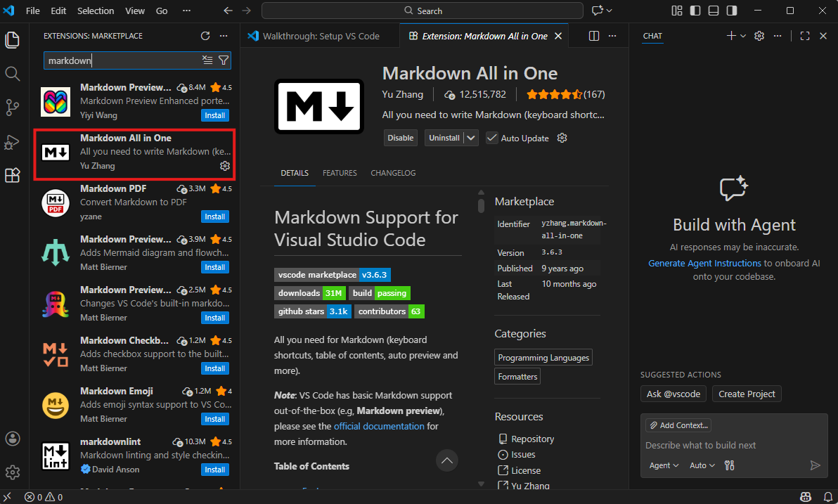This screenshot has width=838, height=504.
Task: Go forward with the navigation arrow
Action: (246, 11)
